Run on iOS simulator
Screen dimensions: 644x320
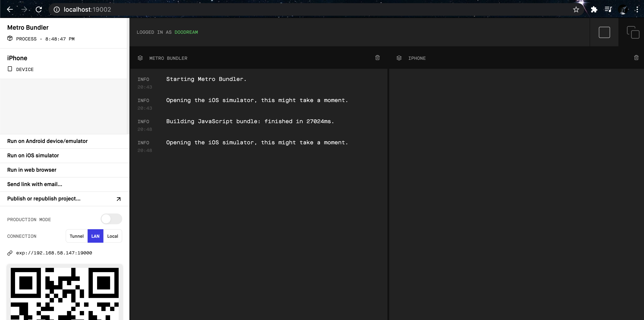[33, 156]
